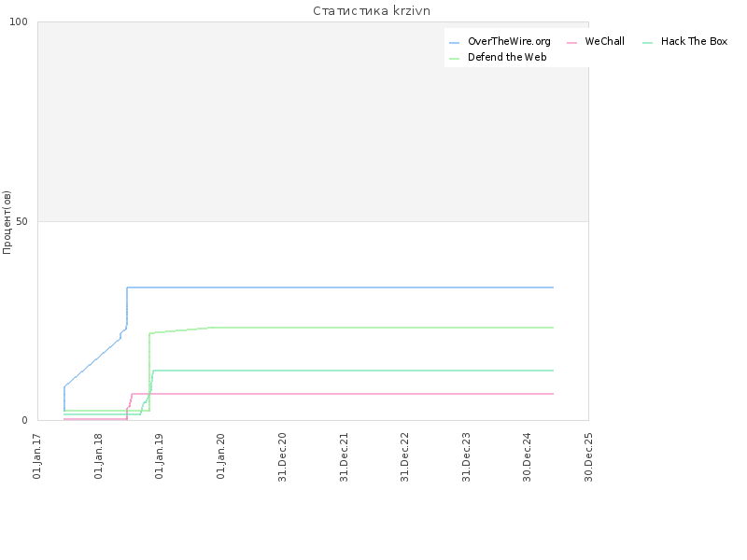
Task: Click the 31.Dec.22 x-axis date label
Action: [x=405, y=455]
